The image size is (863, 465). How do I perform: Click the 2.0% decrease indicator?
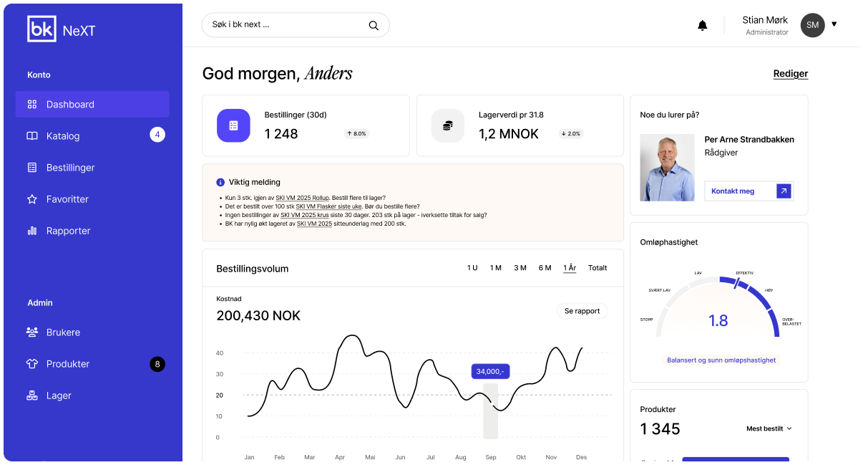point(571,134)
